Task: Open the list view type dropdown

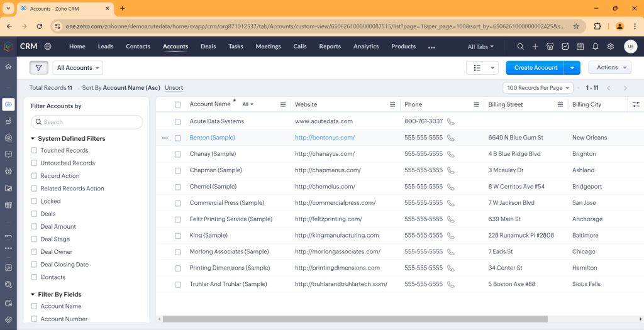Action: (x=482, y=68)
